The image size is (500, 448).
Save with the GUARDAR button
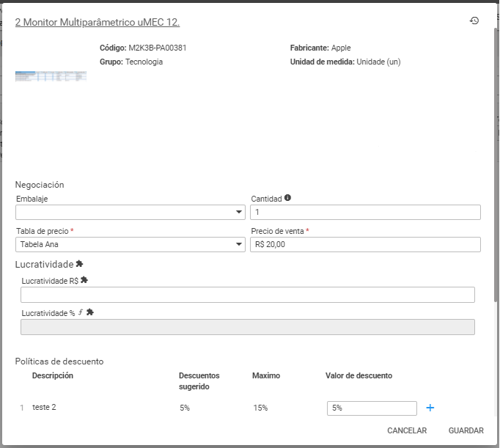(466, 430)
